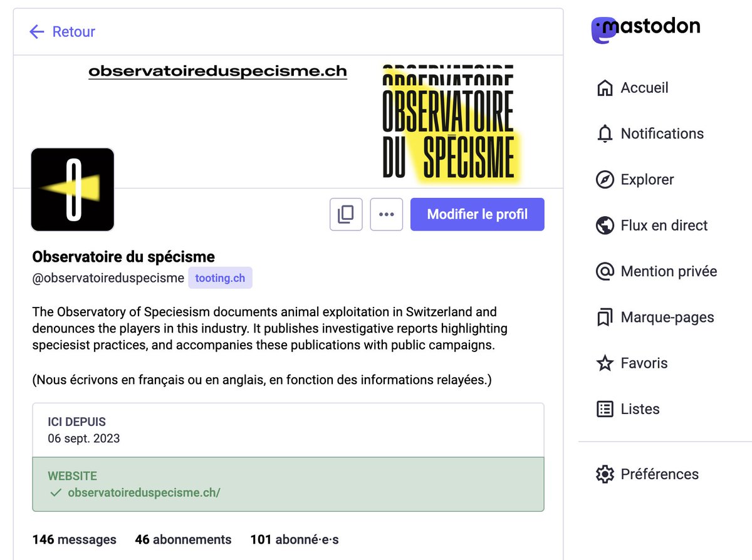Open the Listes label in the sidebar
The height and width of the screenshot is (560, 752).
(640, 409)
